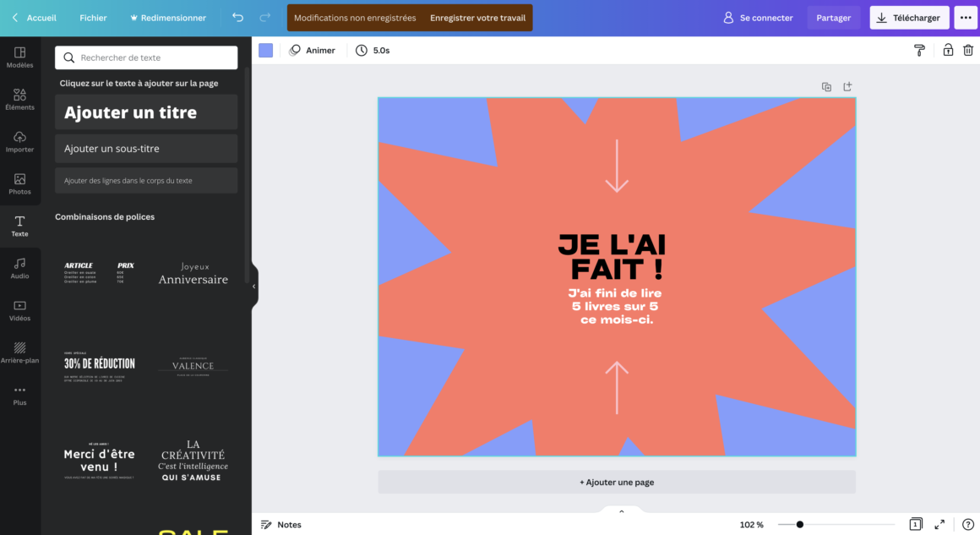Select the down arrow graphic on canvas
Image resolution: width=980 pixels, height=535 pixels.
pyautogui.click(x=617, y=166)
